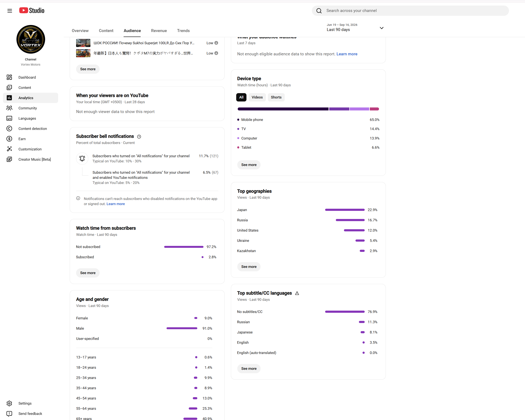Click the Russia row in geographies
This screenshot has width=525, height=420.
pyautogui.click(x=307, y=220)
